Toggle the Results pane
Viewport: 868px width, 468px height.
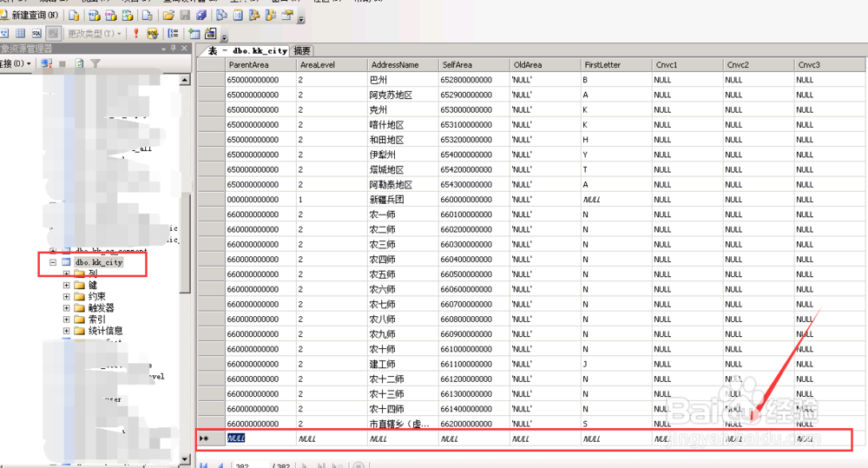(x=53, y=33)
